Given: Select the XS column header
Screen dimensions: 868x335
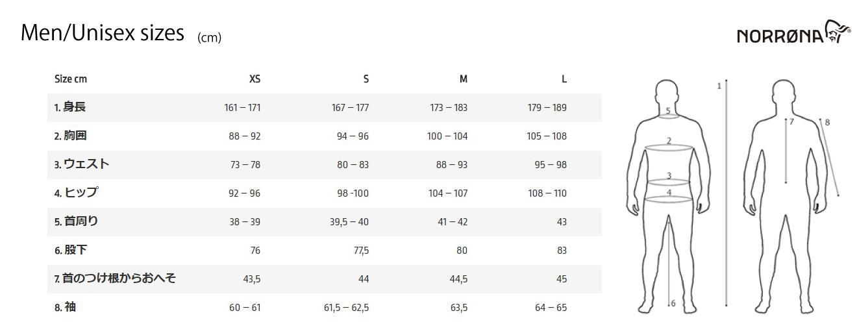Looking at the screenshot, I should click(x=254, y=79).
